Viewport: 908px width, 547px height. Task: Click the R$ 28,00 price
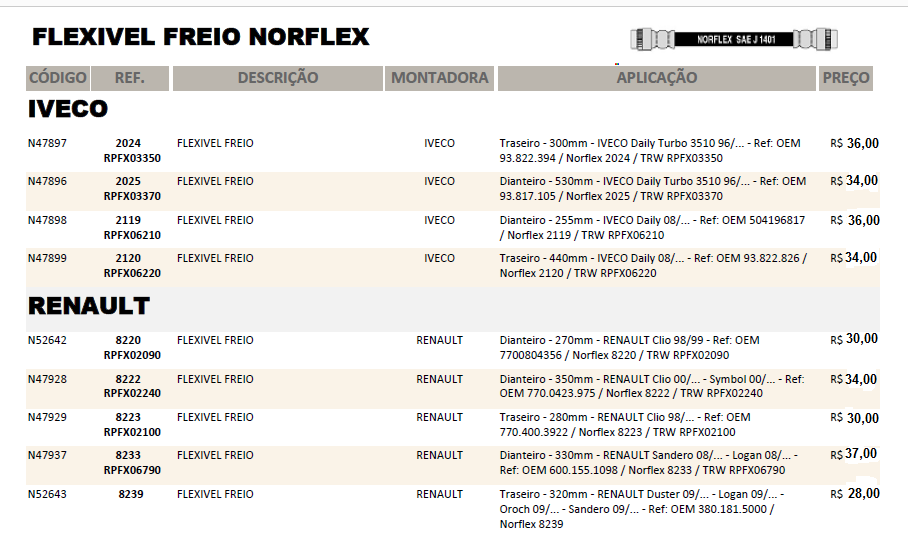click(x=854, y=493)
